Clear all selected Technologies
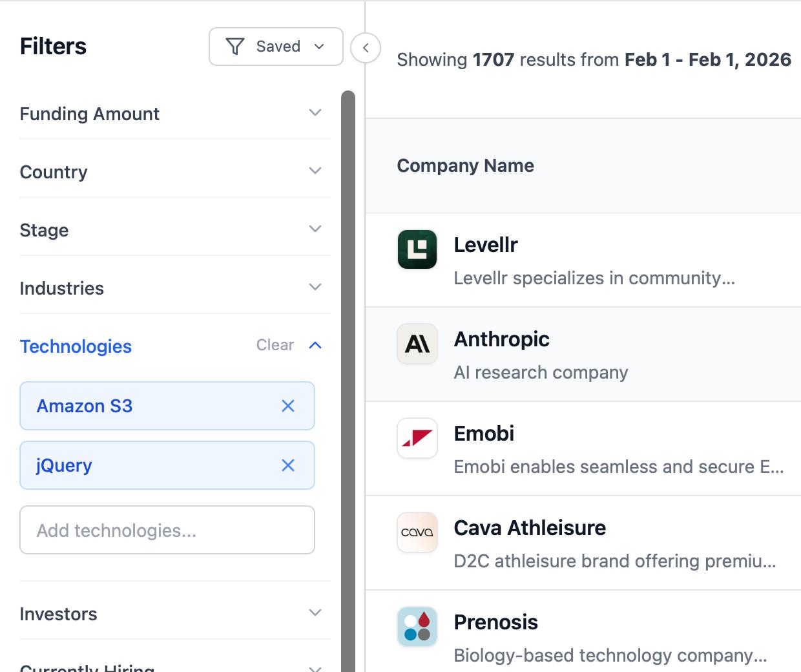 (x=275, y=345)
